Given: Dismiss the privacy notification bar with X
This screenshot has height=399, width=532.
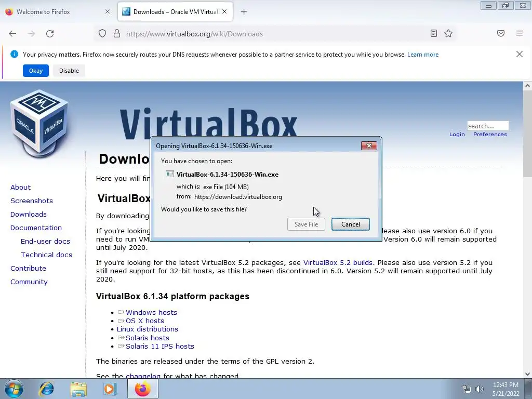Looking at the screenshot, I should click(519, 54).
